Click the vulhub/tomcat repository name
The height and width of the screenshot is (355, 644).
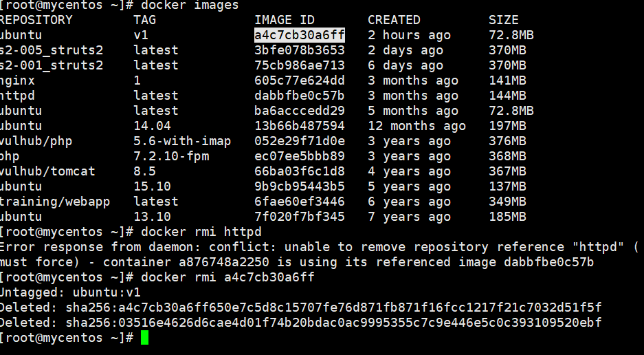(x=47, y=171)
